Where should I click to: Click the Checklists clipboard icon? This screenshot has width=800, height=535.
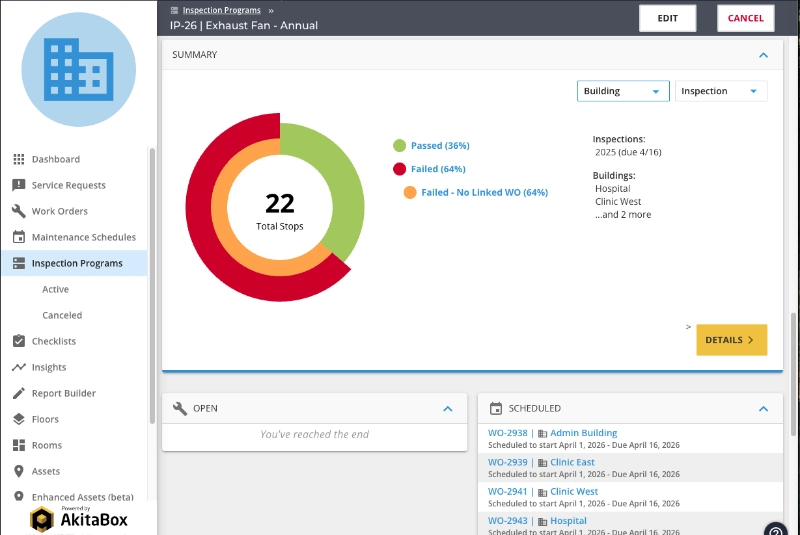pos(19,341)
